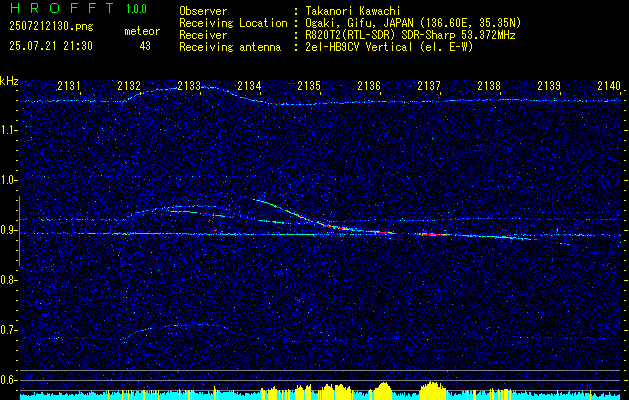Click time marker 2138
Image resolution: width=629 pixels, height=400 pixels.
(x=489, y=85)
